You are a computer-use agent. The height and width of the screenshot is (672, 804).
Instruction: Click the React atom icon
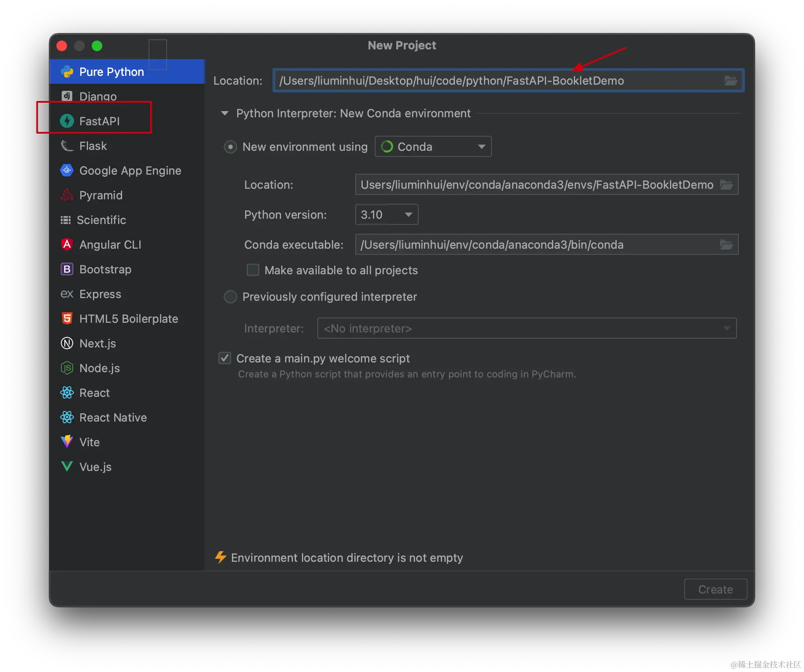pos(67,392)
